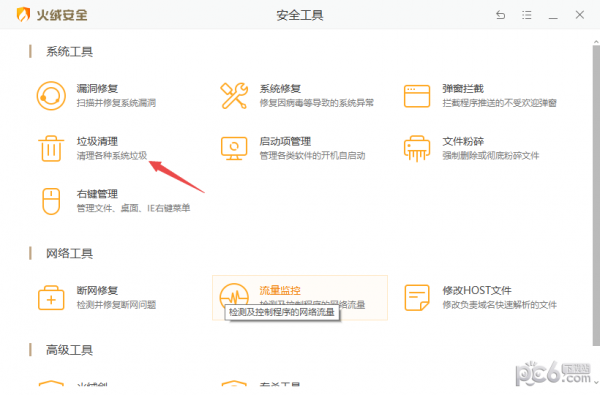Open the 启动项管理 monitor icon

(234, 149)
